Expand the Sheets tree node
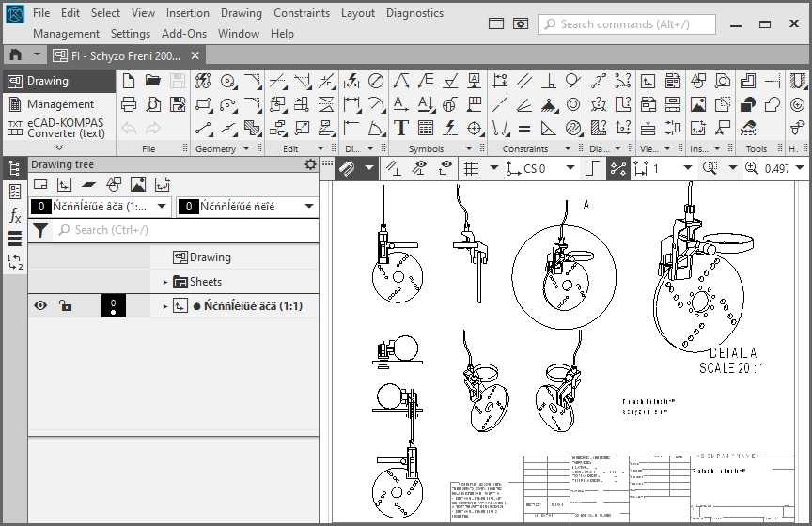Screen dimensions: 812x526 pyautogui.click(x=165, y=282)
